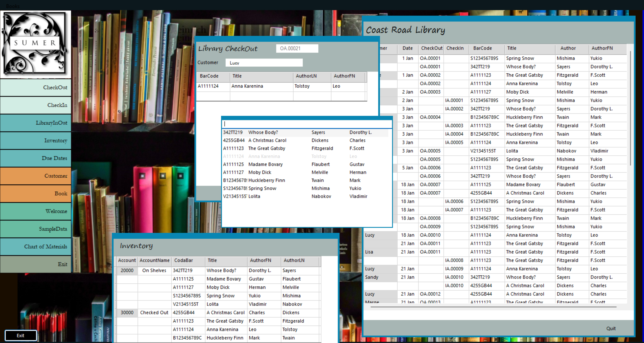
Task: Go to Inventory in the sidebar
Action: [36, 141]
